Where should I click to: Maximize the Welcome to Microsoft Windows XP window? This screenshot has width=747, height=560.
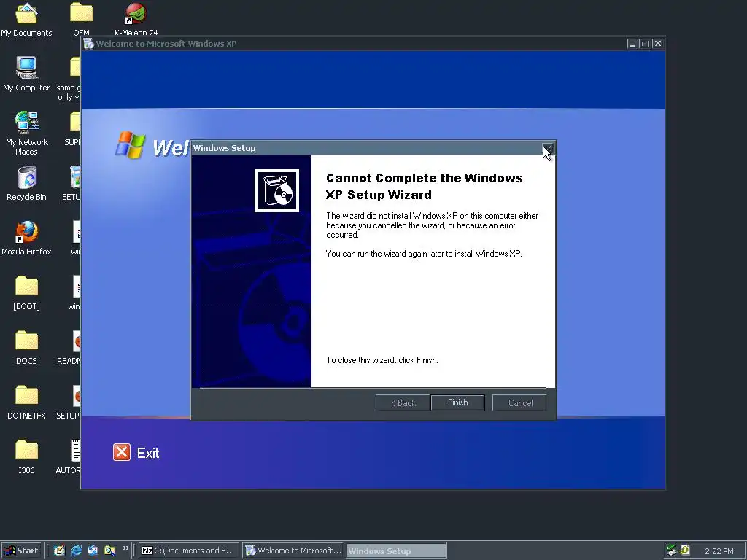click(645, 44)
